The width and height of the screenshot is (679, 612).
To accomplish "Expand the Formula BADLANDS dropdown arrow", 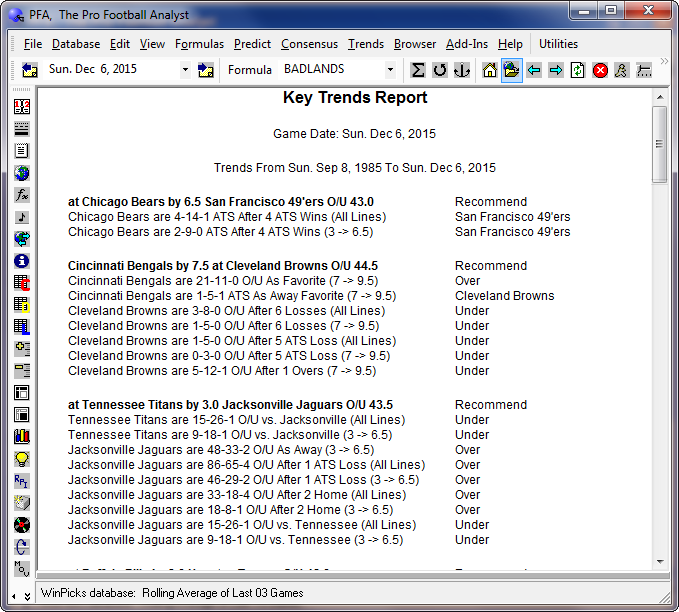I will (x=390, y=70).
